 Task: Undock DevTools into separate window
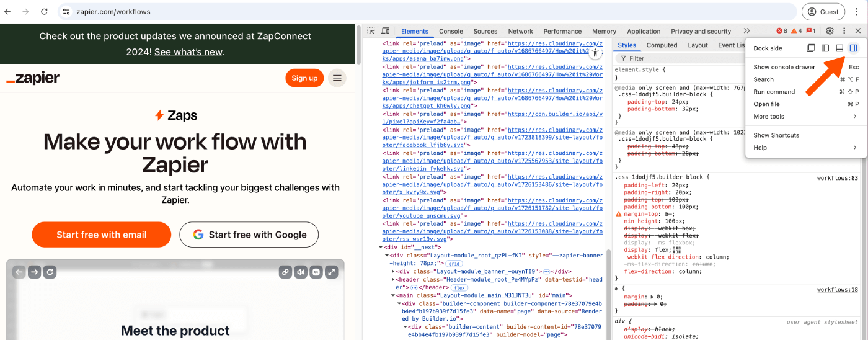811,48
